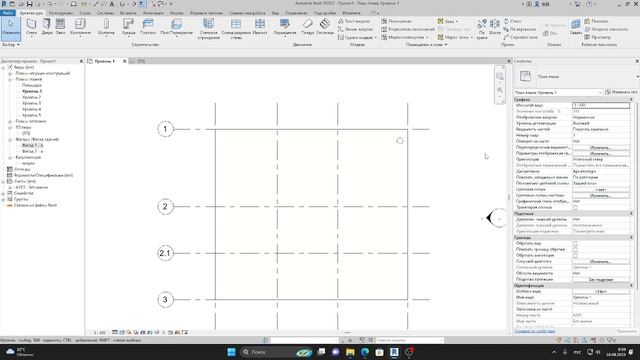The height and width of the screenshot is (360, 640).
Task: Expand the Room & Area panel dropdown
Action: pyautogui.click(x=426, y=44)
